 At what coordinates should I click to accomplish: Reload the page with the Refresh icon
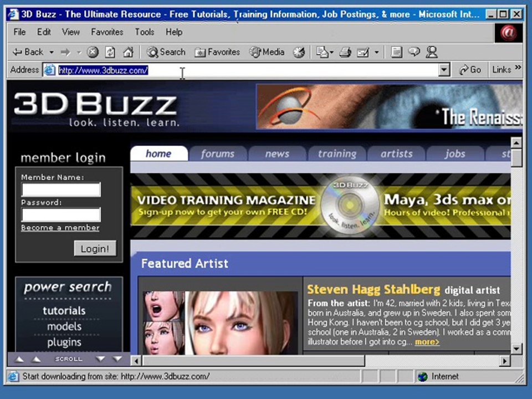pyautogui.click(x=110, y=52)
